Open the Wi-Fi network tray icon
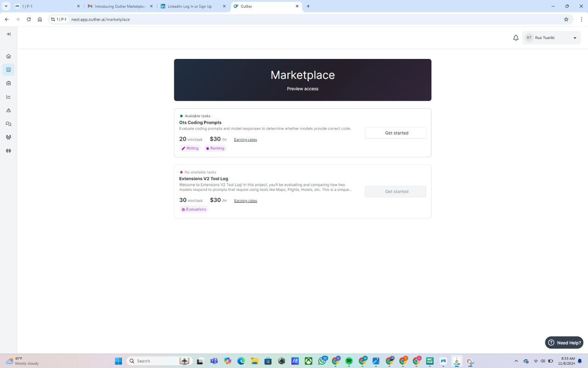Image resolution: width=588 pixels, height=368 pixels. [x=536, y=361]
